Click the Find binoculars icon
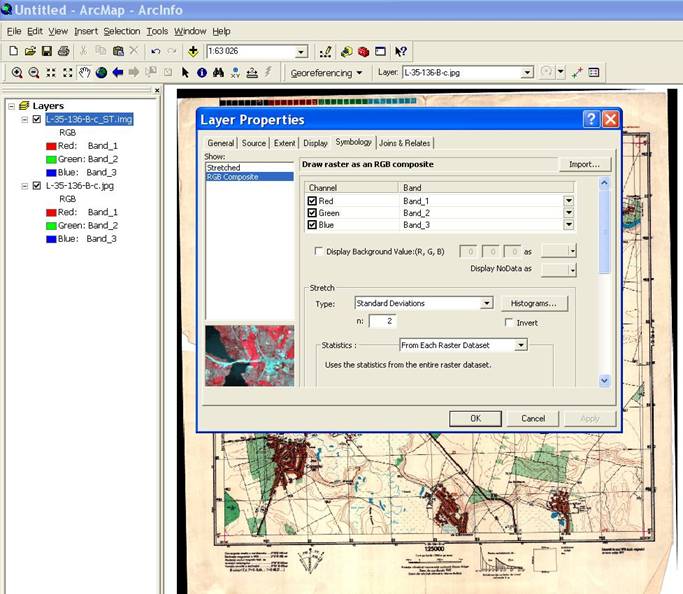Image resolution: width=683 pixels, height=594 pixels. pos(218,73)
